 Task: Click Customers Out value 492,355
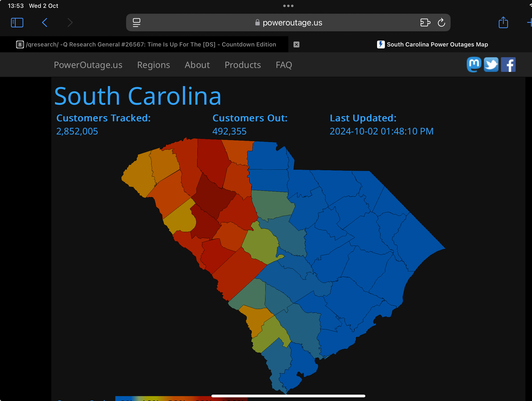229,131
